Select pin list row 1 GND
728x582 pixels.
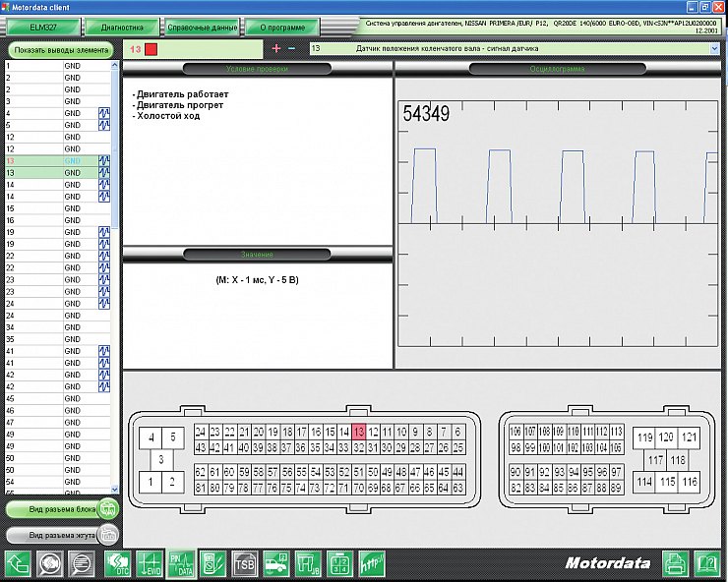pos(58,66)
